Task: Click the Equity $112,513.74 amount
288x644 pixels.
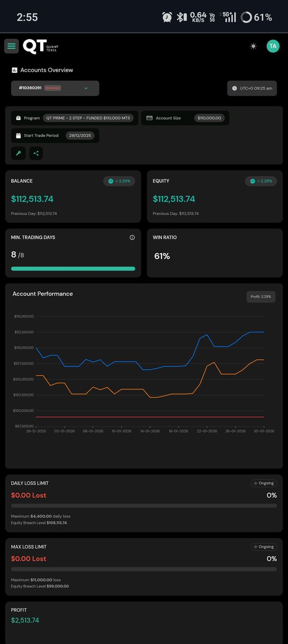Action: [x=174, y=199]
